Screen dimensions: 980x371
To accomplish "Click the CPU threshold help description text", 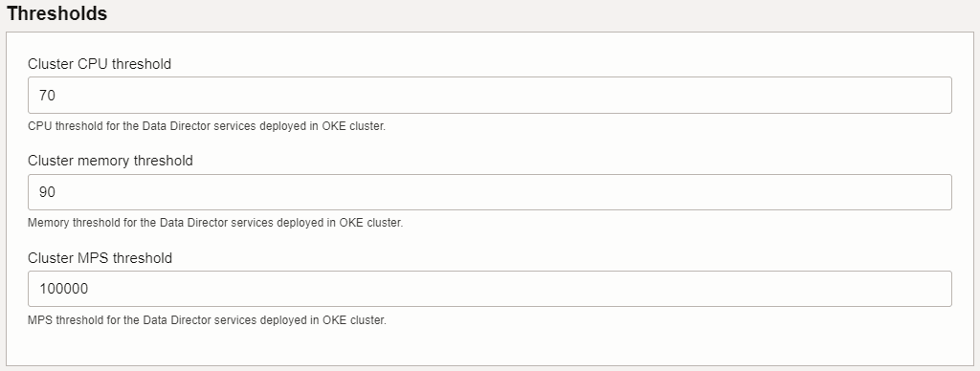I will pos(207,126).
